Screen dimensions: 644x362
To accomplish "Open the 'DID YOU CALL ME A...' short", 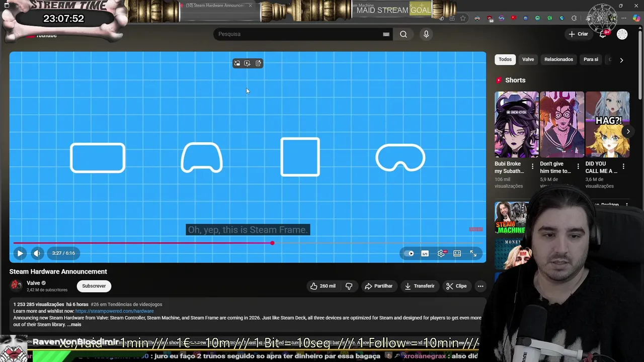I will point(607,124).
